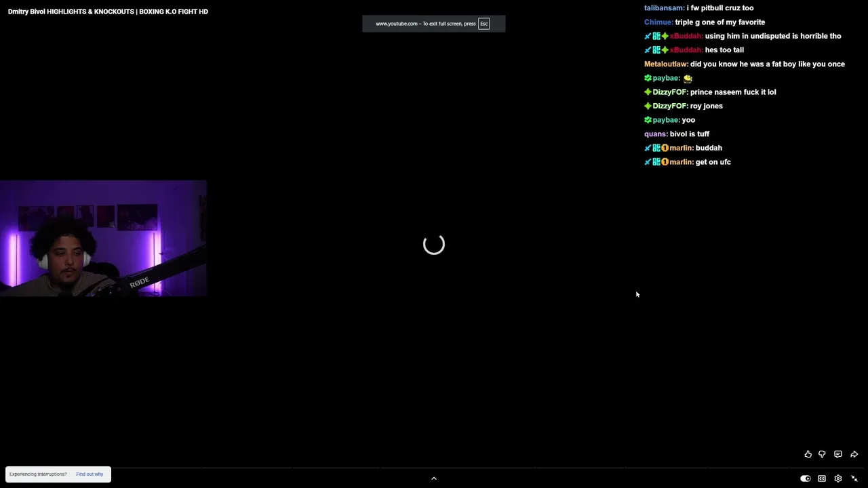Click the Experiencing interruptions? text

[x=38, y=474]
